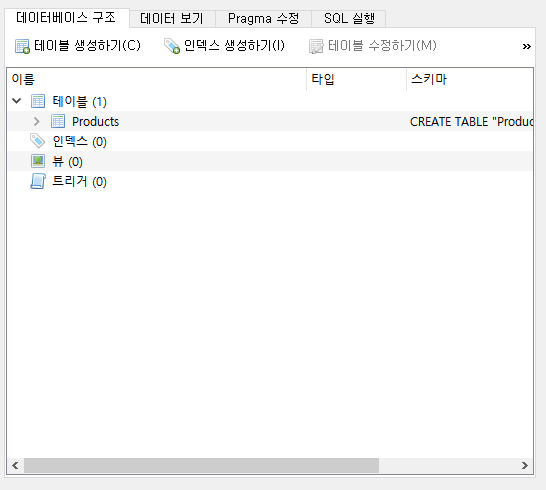Open the SQL 실행 tab
This screenshot has width=546, height=490.
(x=349, y=18)
